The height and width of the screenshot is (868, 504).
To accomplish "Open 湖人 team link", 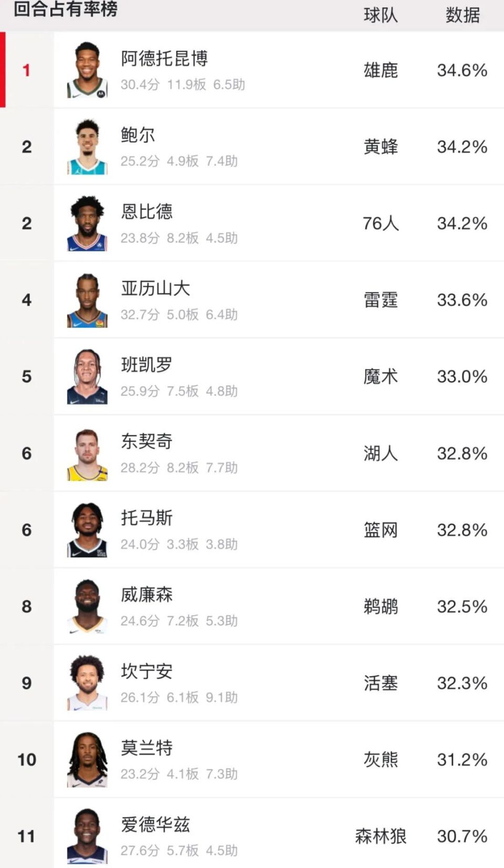I will (x=381, y=453).
